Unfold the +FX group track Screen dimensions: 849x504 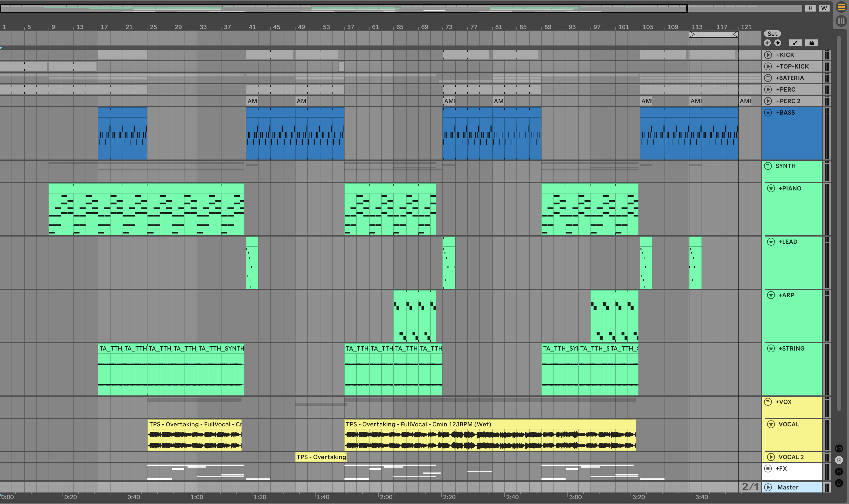[x=768, y=468]
